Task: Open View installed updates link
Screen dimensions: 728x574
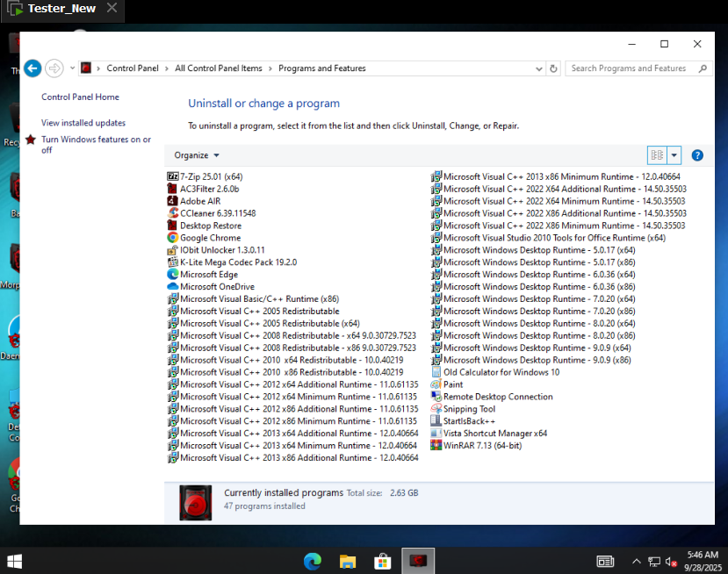Action: coord(83,123)
